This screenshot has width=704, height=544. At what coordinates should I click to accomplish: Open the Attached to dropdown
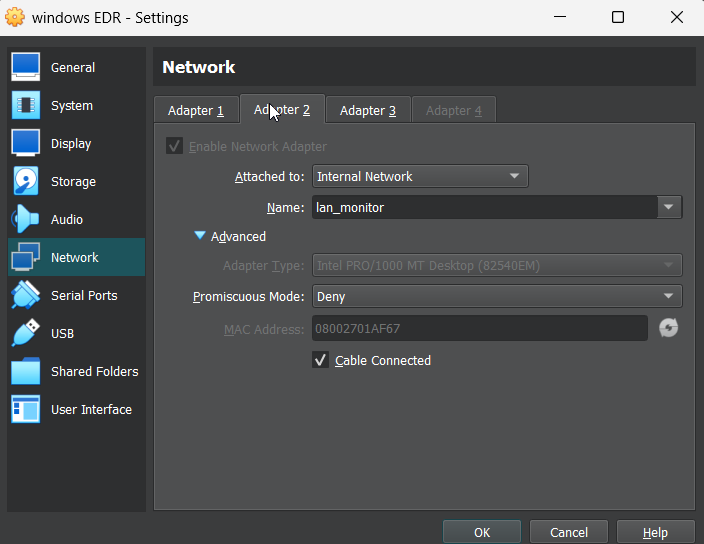[x=420, y=177]
